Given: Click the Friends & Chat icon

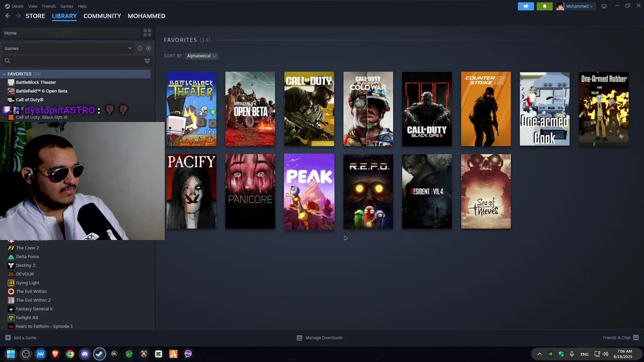Looking at the screenshot, I should coord(636,338).
